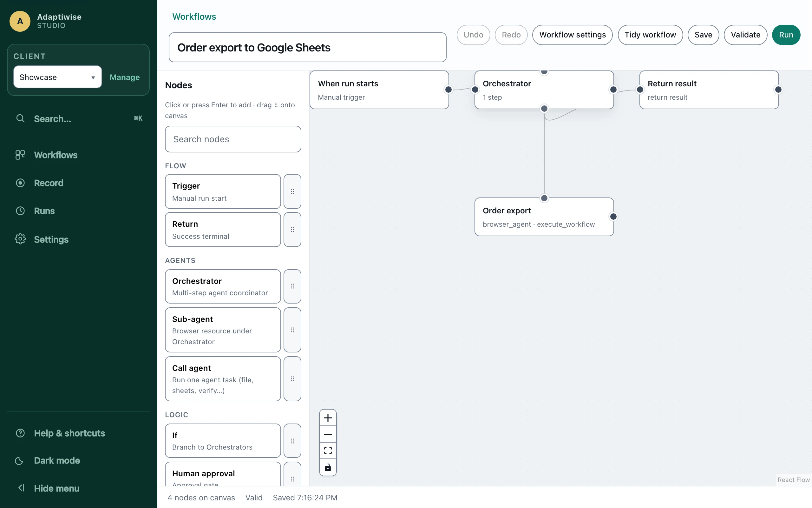Select the Order export node on canvas
Viewport: 812px width, 508px height.
click(544, 217)
